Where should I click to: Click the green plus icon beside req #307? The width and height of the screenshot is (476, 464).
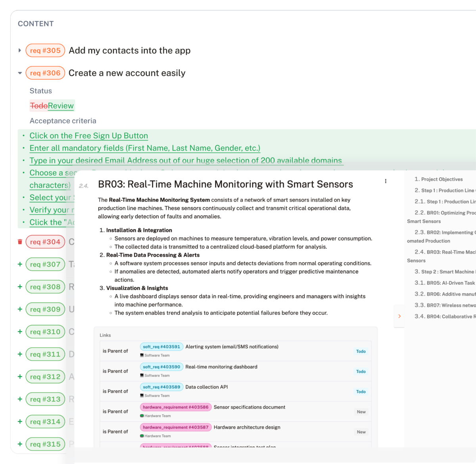pos(20,264)
